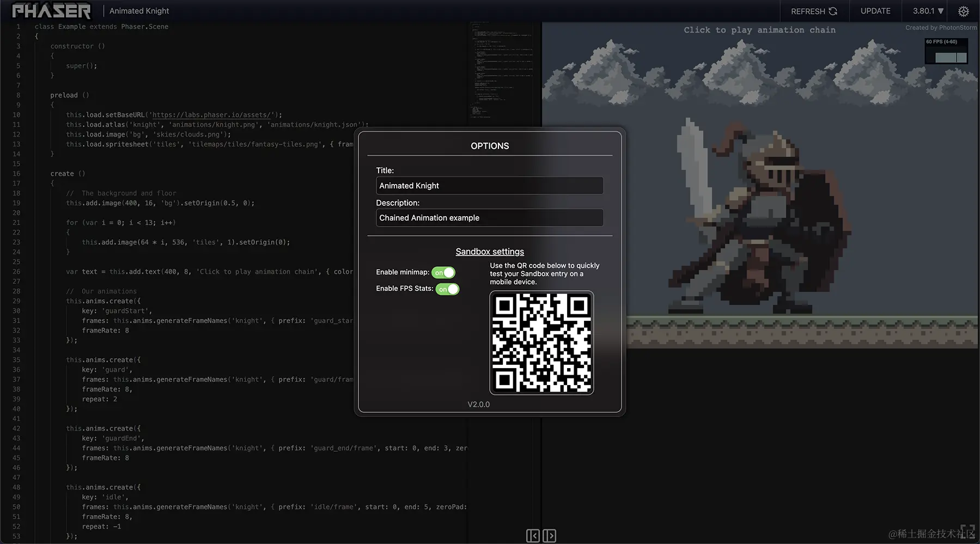This screenshot has width=980, height=544.
Task: Open settings via gear icon
Action: pyautogui.click(x=963, y=11)
